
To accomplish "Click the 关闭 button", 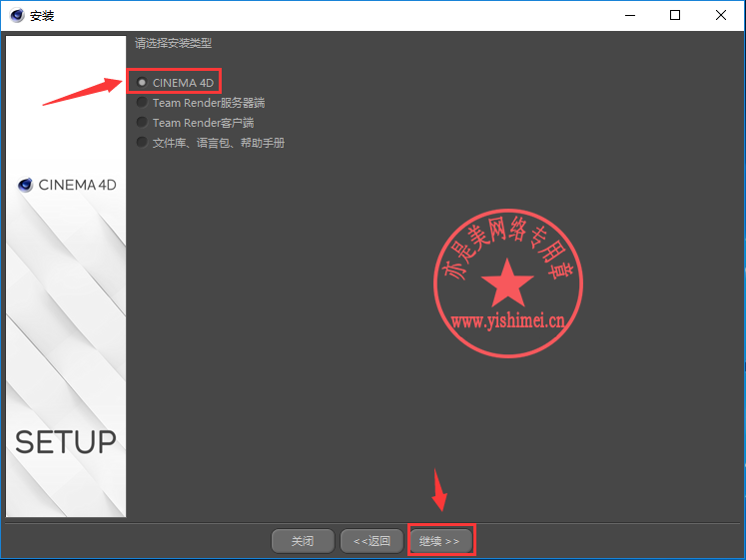I will point(303,541).
